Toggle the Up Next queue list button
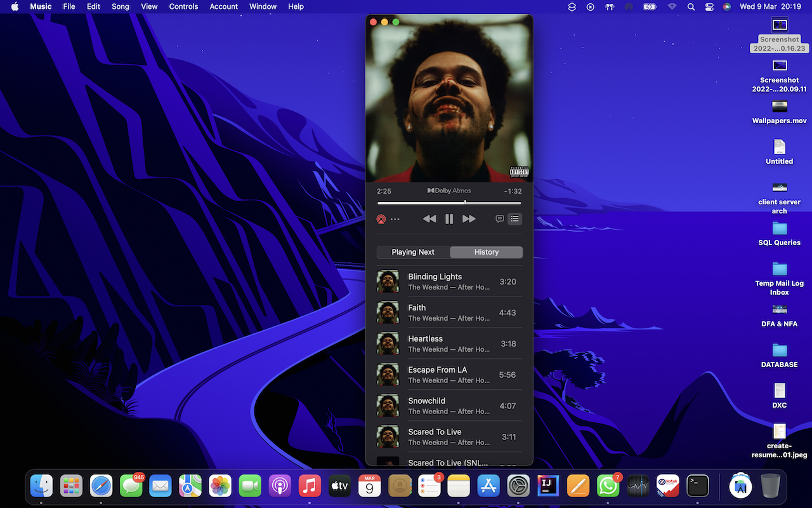 pyautogui.click(x=514, y=219)
